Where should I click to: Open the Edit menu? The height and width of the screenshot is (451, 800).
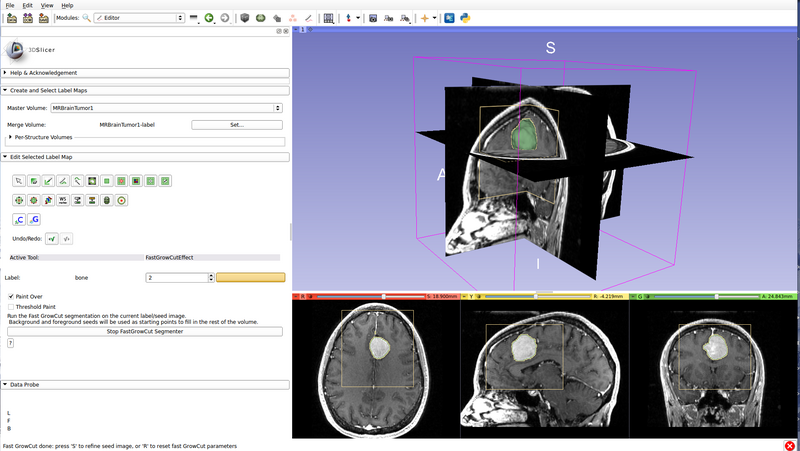[x=29, y=5]
